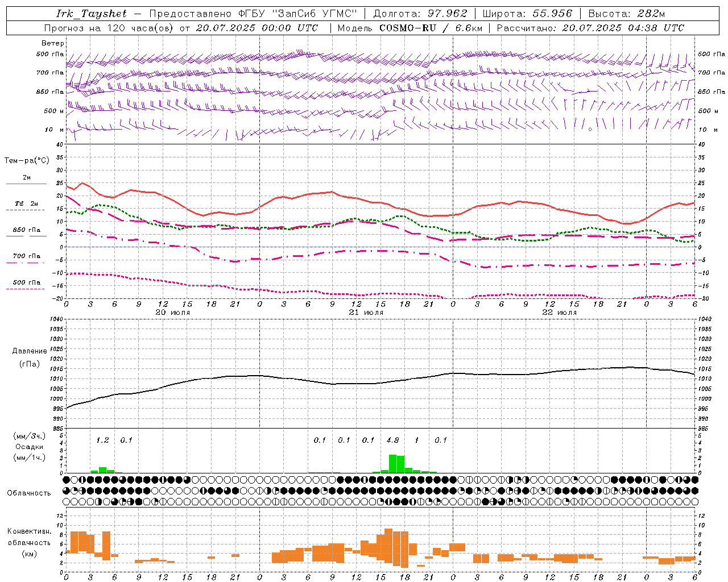Click the Широта: 55.956 value
The width and height of the screenshot is (728, 582).
(527, 14)
